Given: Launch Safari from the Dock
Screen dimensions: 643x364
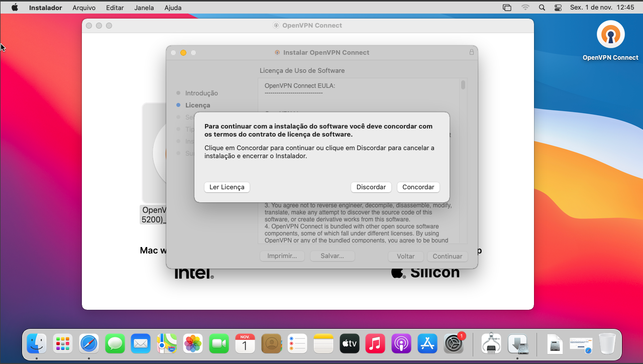Looking at the screenshot, I should coord(89,344).
